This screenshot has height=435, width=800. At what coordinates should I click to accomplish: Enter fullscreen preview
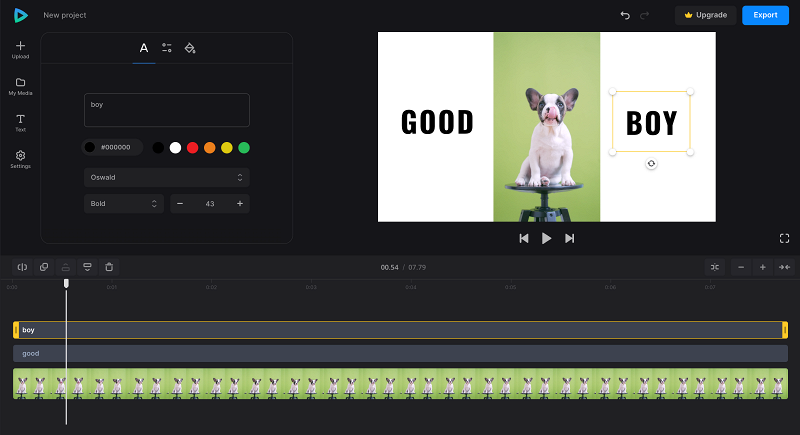click(785, 238)
